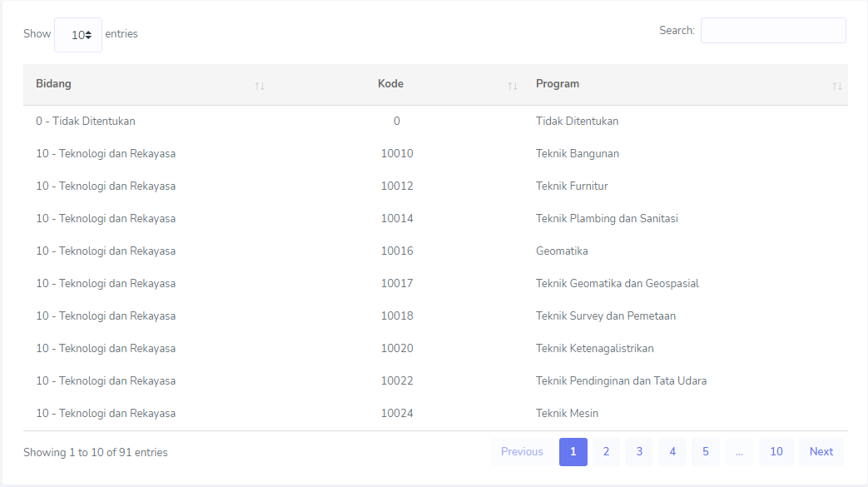Screen dimensions: 868x487
Task: Click the Next pagination button
Action: pos(821,451)
